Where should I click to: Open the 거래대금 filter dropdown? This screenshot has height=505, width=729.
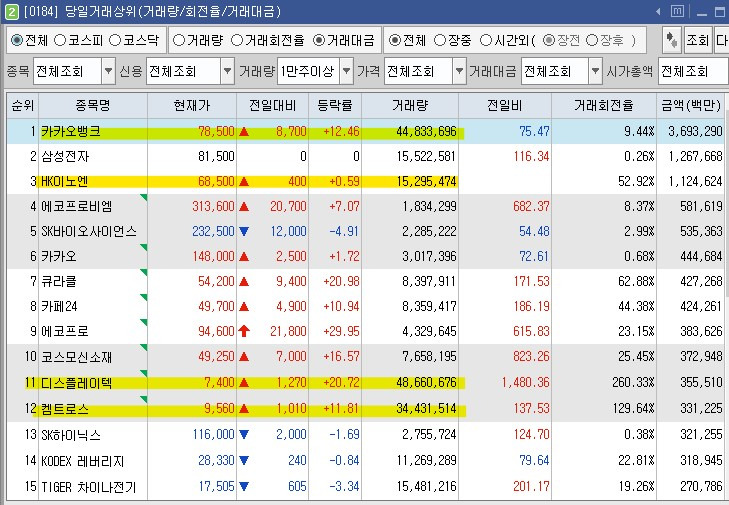595,71
